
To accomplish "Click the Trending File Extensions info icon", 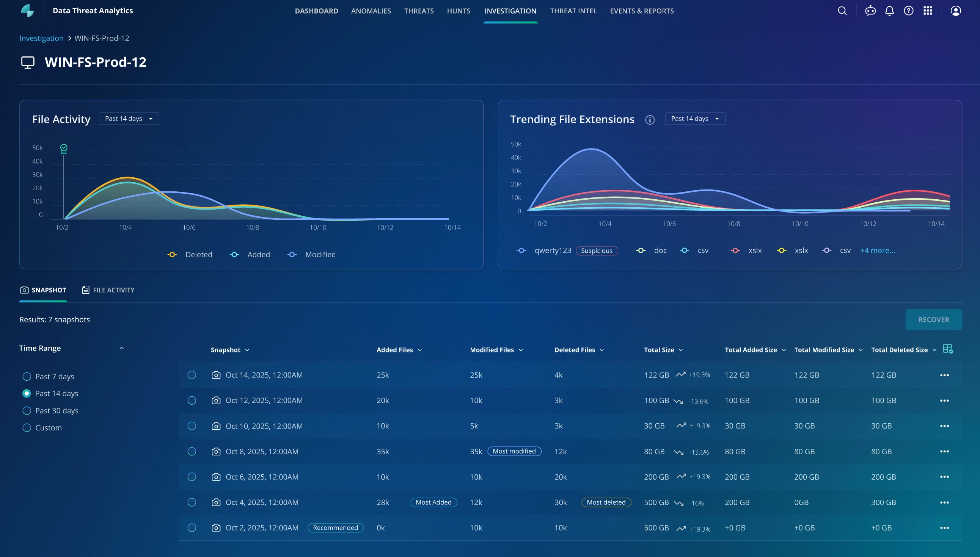I will coord(650,120).
